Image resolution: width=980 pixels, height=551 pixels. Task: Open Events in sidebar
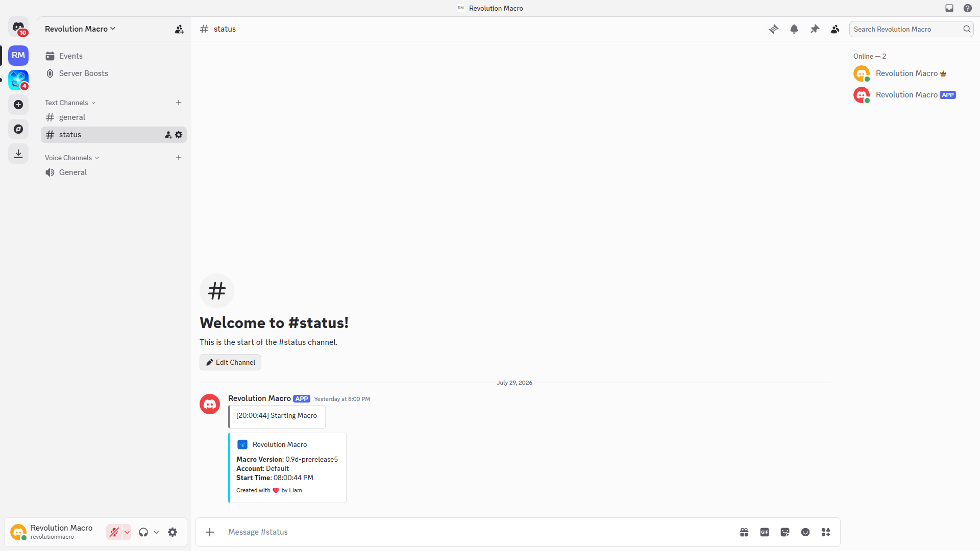(x=113, y=56)
